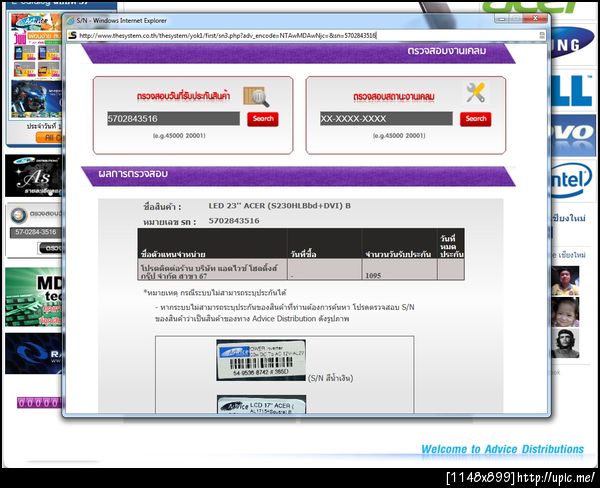Image resolution: width=600 pixels, height=488 pixels.
Task: Click the ตรวจสอบงานเคลม page header
Action: 447,51
